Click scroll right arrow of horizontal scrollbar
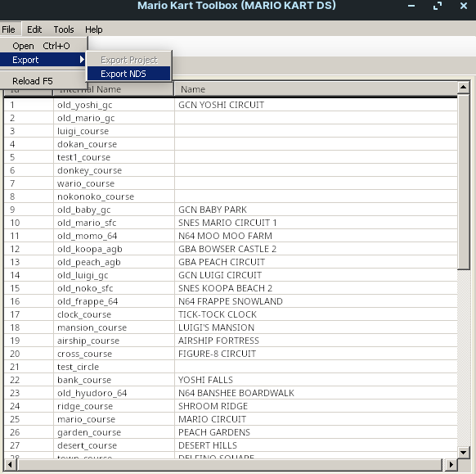476x474 pixels. [x=451, y=465]
